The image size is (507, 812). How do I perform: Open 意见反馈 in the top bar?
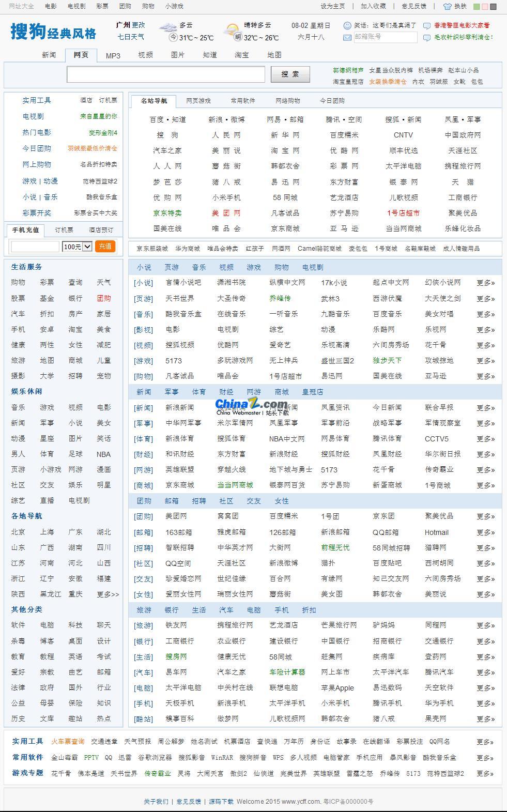[414, 6]
